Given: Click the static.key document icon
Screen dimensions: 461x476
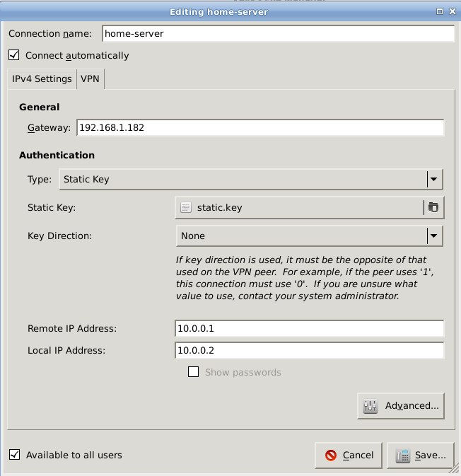Looking at the screenshot, I should (x=186, y=207).
